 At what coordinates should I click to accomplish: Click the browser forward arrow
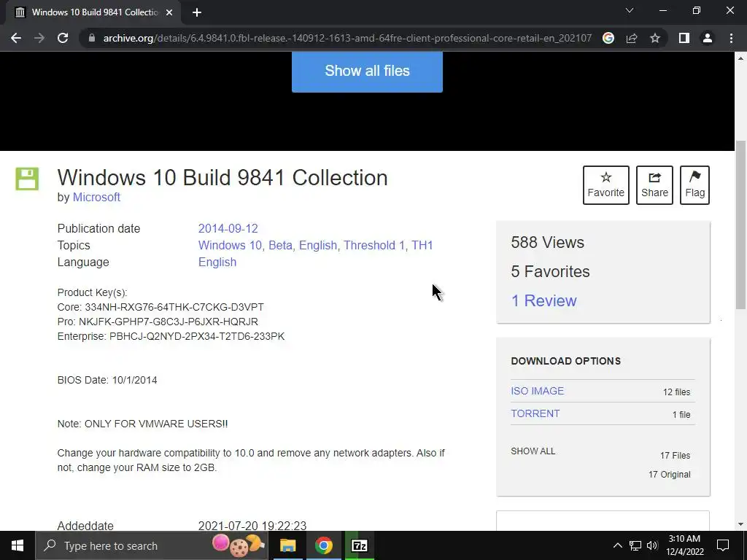[x=39, y=38]
